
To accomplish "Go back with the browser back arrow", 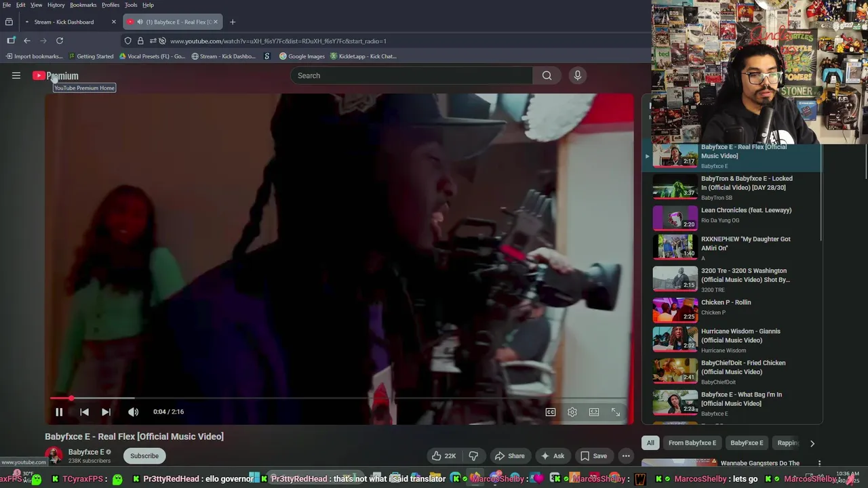I will click(x=27, y=41).
